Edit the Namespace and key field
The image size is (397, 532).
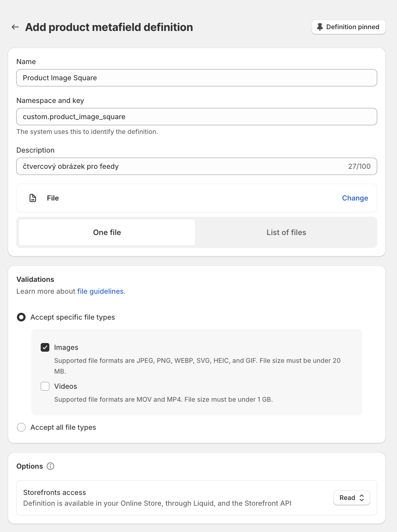tap(197, 117)
